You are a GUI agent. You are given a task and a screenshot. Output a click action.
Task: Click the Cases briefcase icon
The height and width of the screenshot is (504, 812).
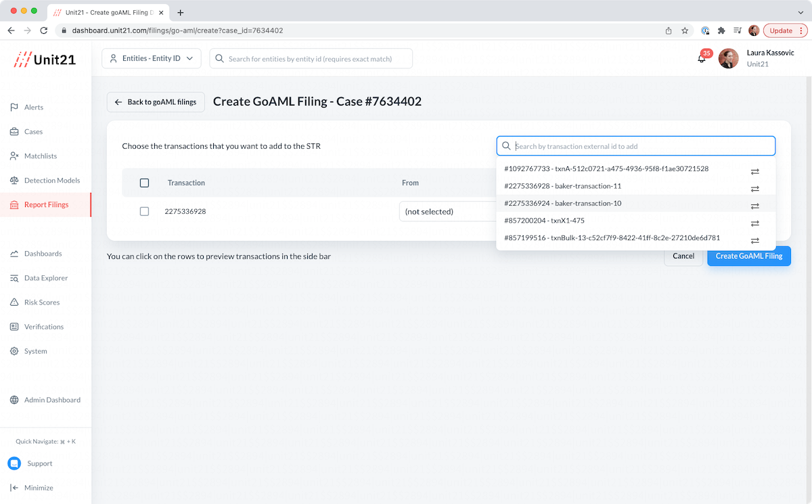tap(14, 132)
